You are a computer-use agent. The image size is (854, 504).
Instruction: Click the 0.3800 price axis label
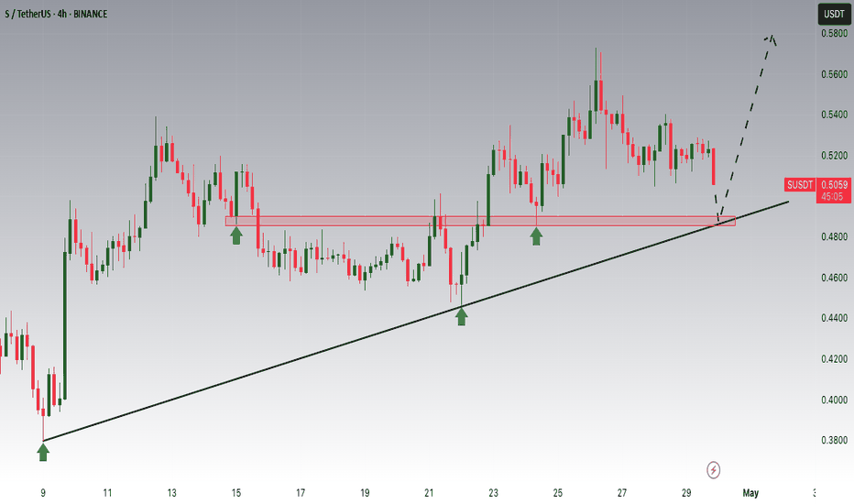point(835,440)
